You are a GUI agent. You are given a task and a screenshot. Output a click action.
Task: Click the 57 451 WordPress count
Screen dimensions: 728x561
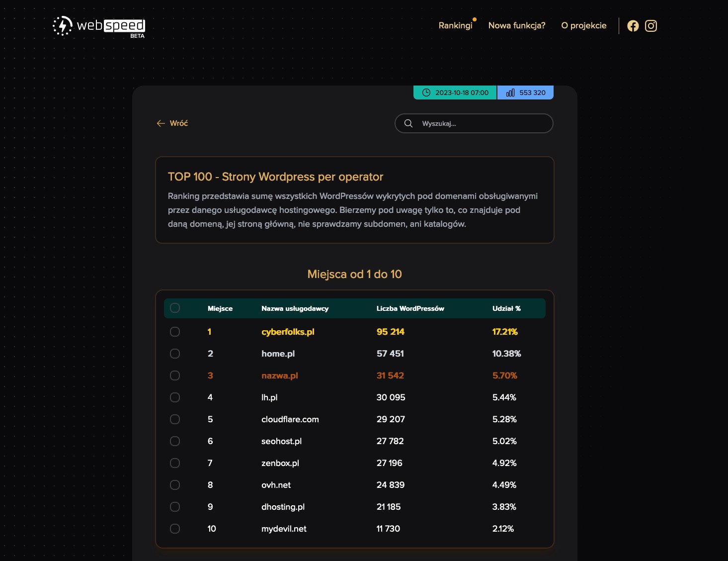pos(390,354)
